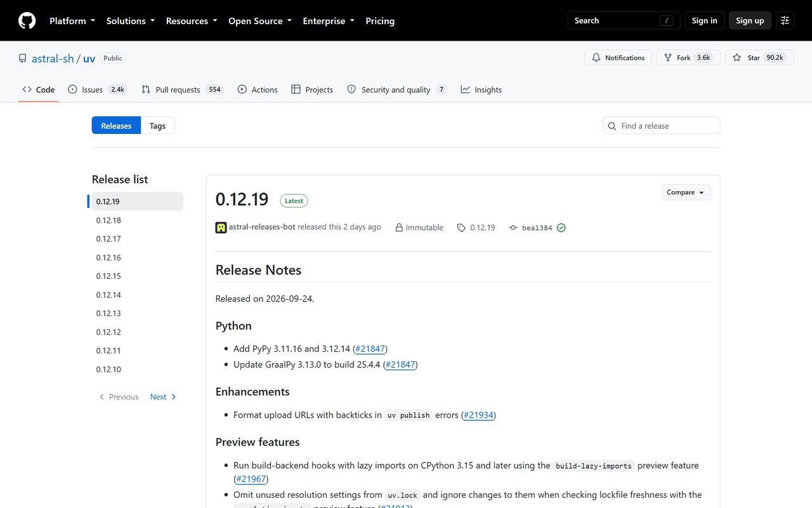Select release 0.12.16 in the list
812x508 pixels.
pyautogui.click(x=138, y=258)
